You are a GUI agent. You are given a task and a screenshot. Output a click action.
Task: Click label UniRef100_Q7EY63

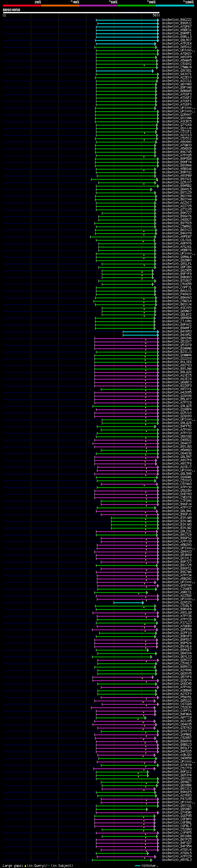pos(177,728)
